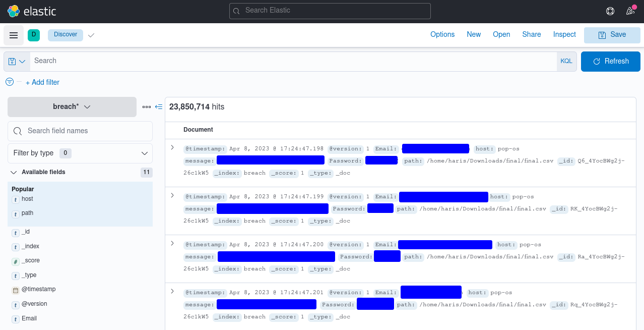644x330 pixels.
Task: Click the number type icon beside _score
Action: [x=16, y=261]
